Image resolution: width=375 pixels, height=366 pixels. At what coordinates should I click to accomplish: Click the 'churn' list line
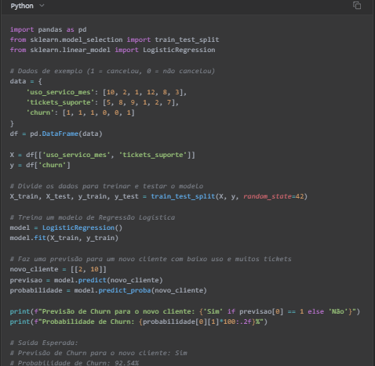pyautogui.click(x=80, y=113)
